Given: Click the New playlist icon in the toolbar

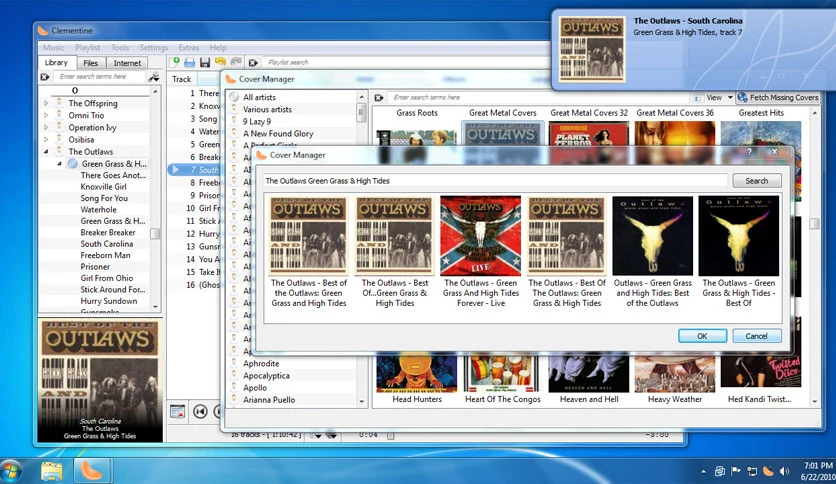Looking at the screenshot, I should [x=174, y=62].
